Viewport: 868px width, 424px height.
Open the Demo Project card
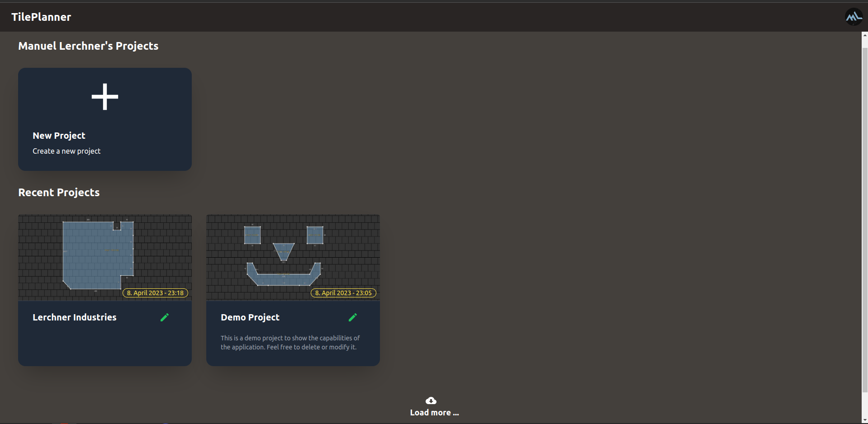tap(293, 258)
